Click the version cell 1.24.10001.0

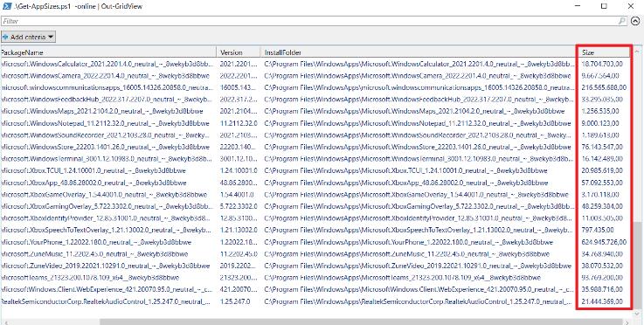pos(239,170)
